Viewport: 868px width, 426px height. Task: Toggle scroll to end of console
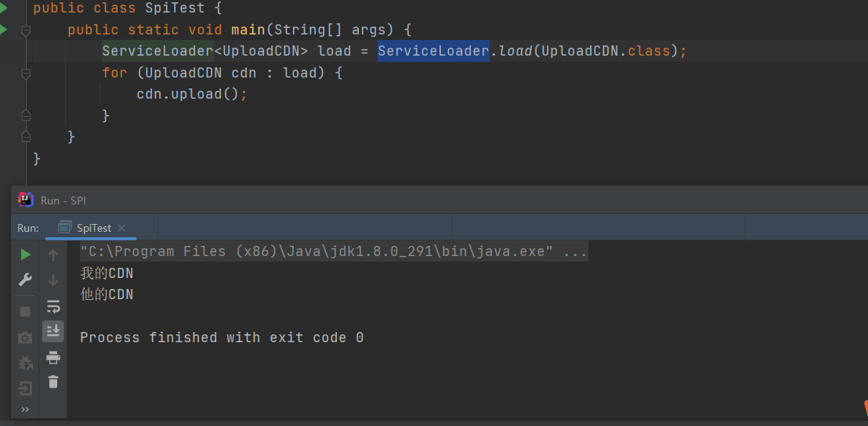[53, 331]
